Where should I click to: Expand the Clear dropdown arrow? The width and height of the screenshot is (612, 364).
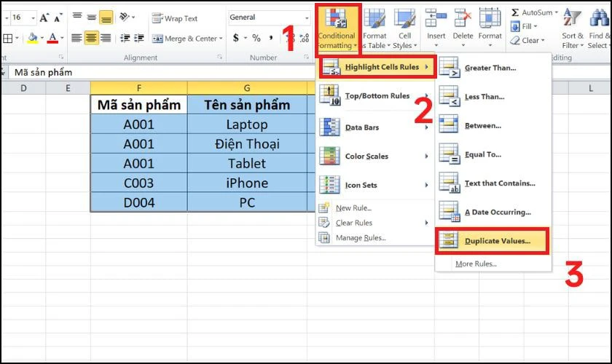coord(543,40)
